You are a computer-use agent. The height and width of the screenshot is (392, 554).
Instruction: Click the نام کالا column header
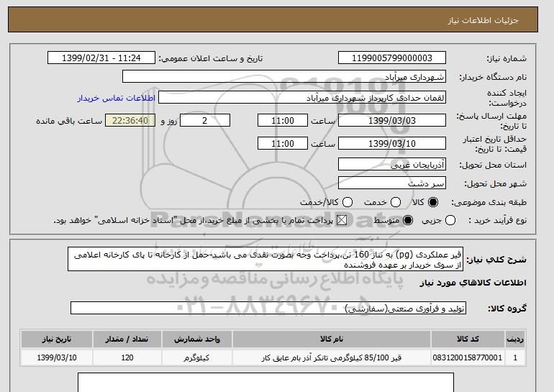pyautogui.click(x=332, y=339)
